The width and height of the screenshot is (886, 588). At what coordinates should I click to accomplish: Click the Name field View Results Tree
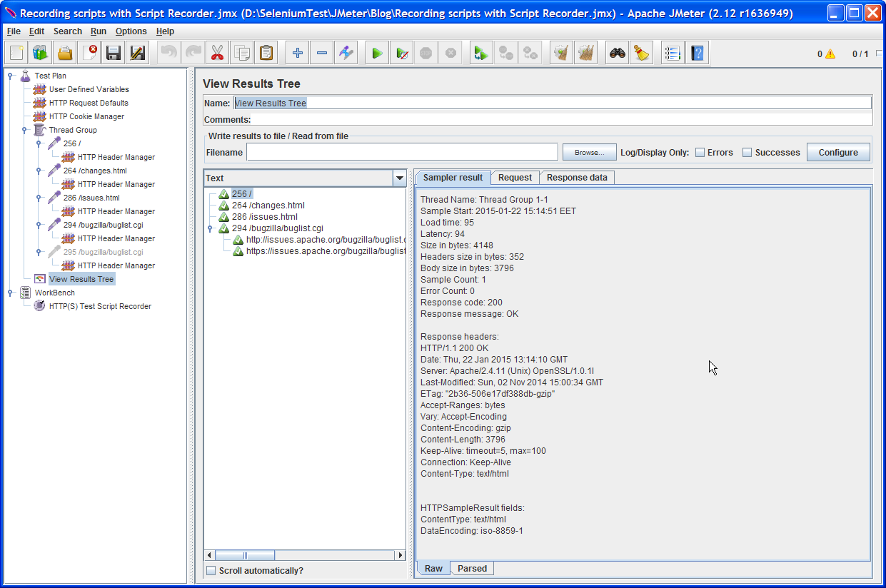pyautogui.click(x=552, y=103)
